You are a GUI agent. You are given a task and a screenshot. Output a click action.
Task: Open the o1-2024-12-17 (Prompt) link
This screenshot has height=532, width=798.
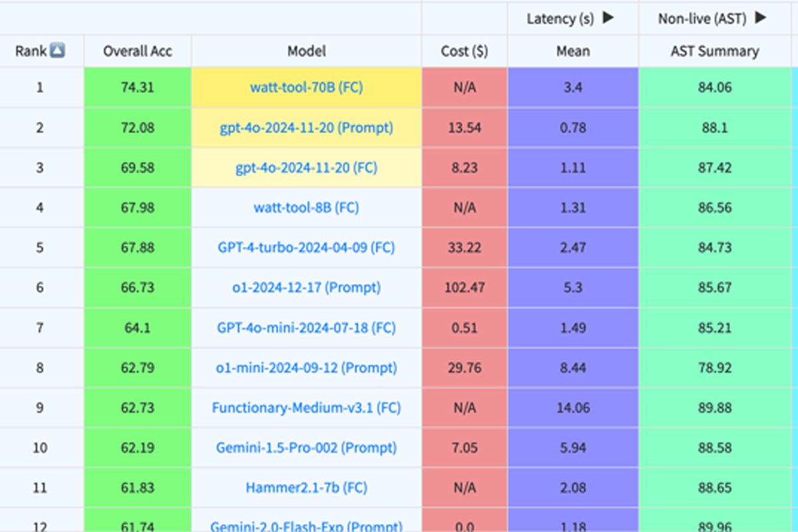(307, 287)
